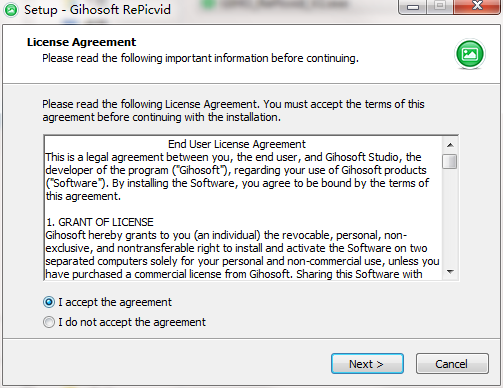Click the '1. GRANT OF LICENSE' line

[100, 222]
